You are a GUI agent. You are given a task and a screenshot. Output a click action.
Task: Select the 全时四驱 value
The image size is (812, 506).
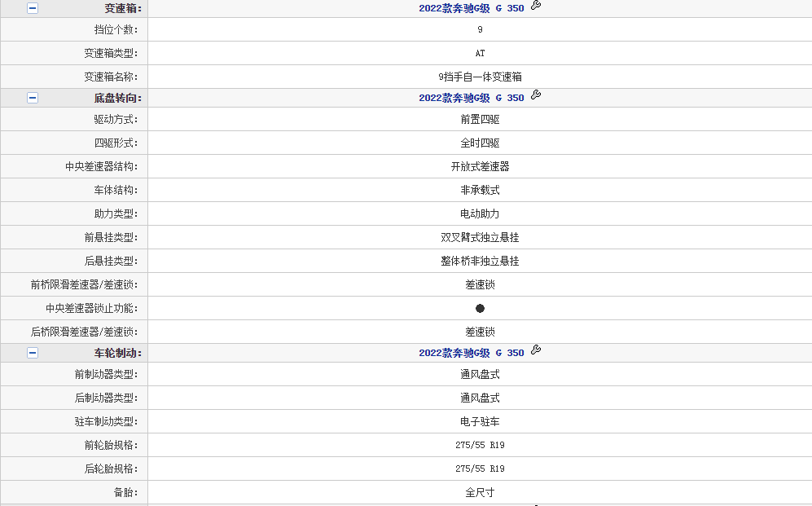[x=480, y=143]
